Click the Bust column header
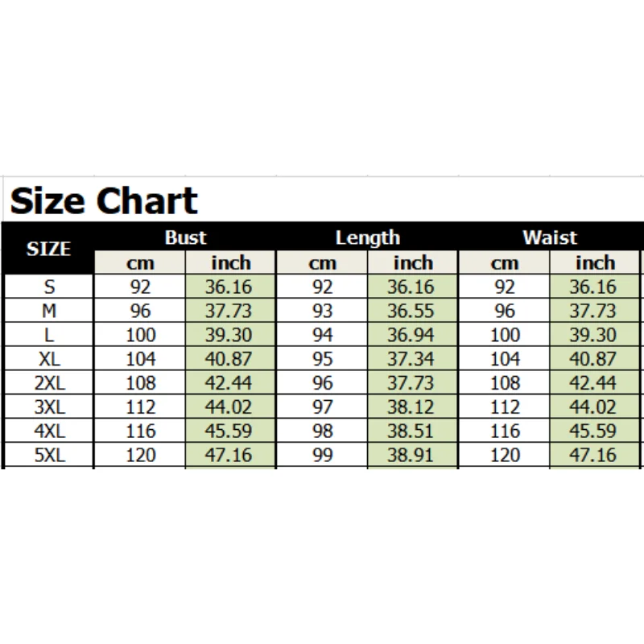 [185, 237]
